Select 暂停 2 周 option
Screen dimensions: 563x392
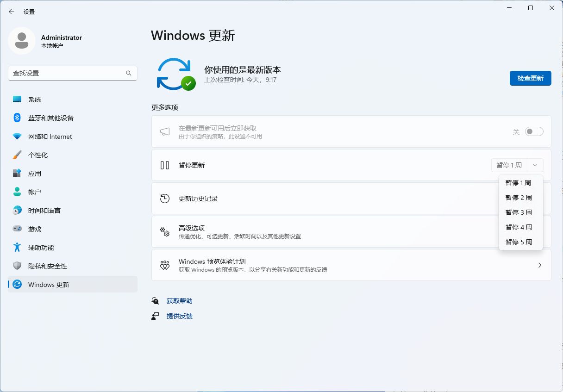(521, 198)
